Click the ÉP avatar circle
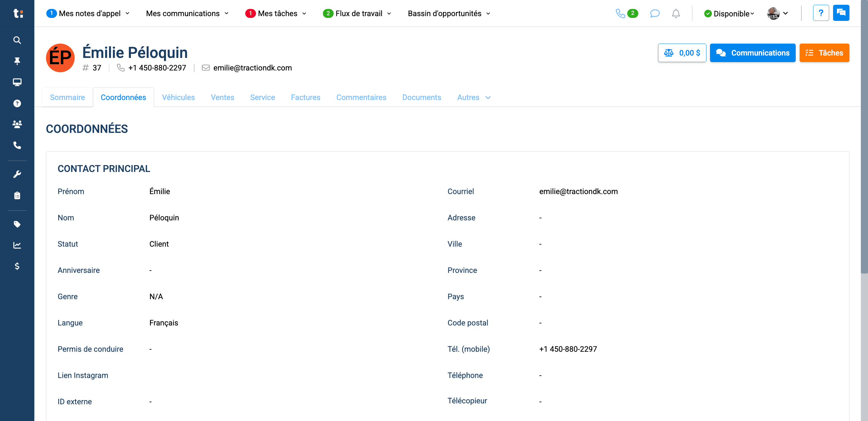 pos(60,58)
